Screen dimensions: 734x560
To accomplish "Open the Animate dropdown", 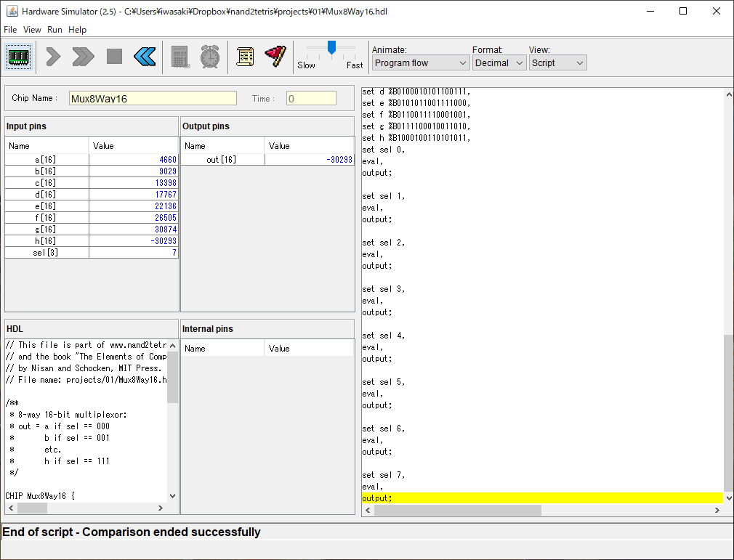I will (x=421, y=63).
